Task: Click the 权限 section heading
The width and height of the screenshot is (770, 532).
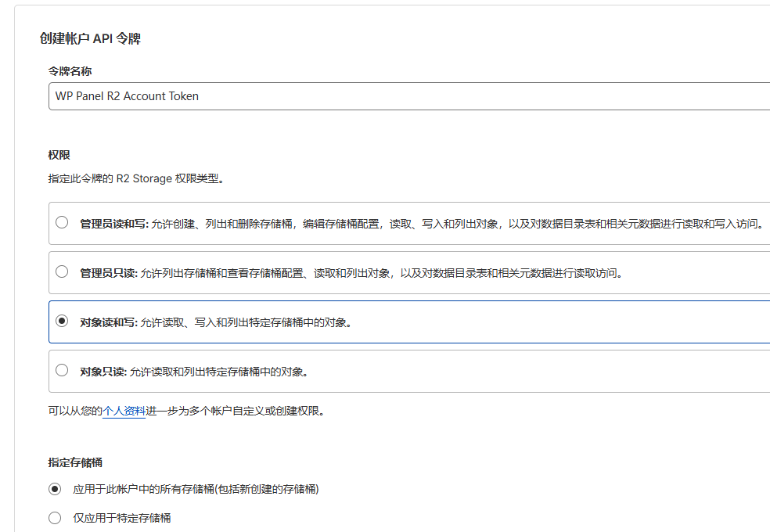Action: pyautogui.click(x=59, y=155)
